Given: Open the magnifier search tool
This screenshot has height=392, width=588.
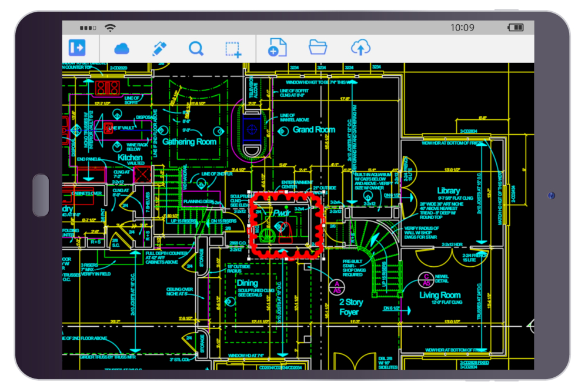Looking at the screenshot, I should (196, 49).
